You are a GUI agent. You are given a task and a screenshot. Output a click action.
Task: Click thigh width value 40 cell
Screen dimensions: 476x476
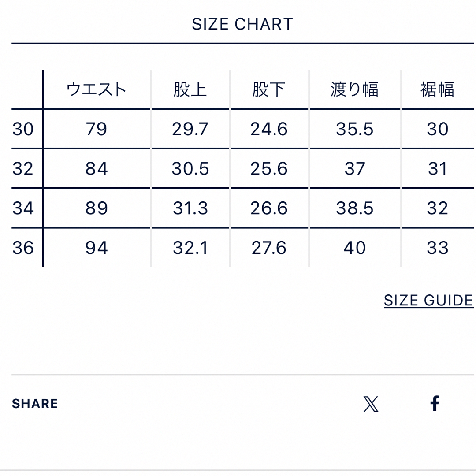[x=354, y=248]
